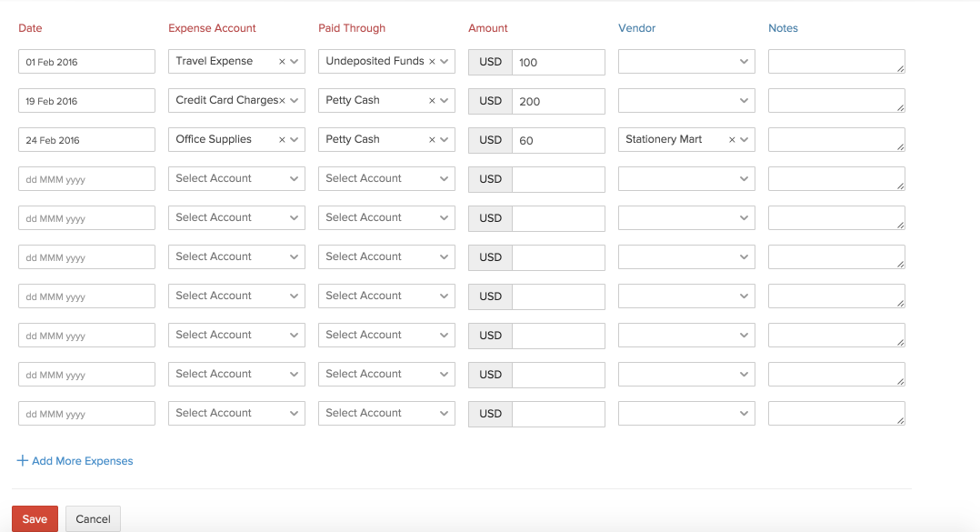Open the Undeposited Funds paid-through dropdown
Screen dimensions: 980x532
(x=445, y=62)
